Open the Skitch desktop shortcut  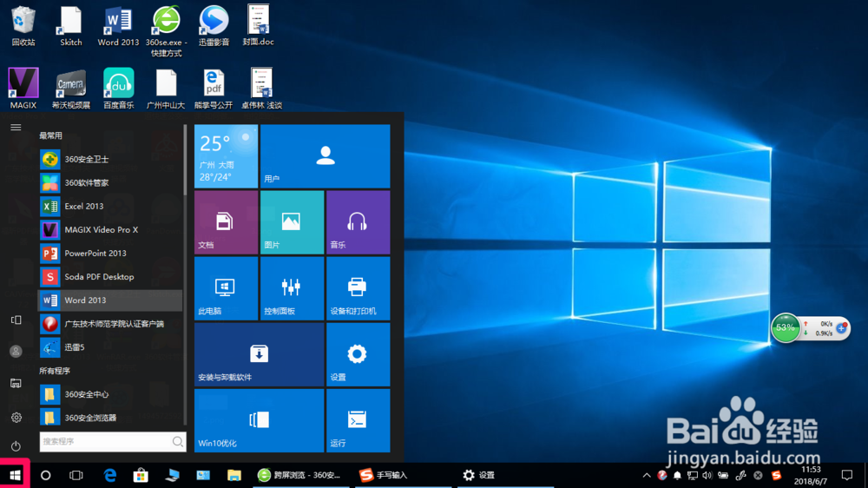coord(71,25)
